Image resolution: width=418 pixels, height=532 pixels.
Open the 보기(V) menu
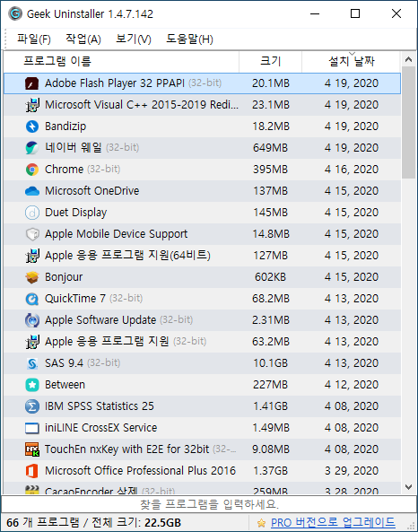click(x=134, y=39)
